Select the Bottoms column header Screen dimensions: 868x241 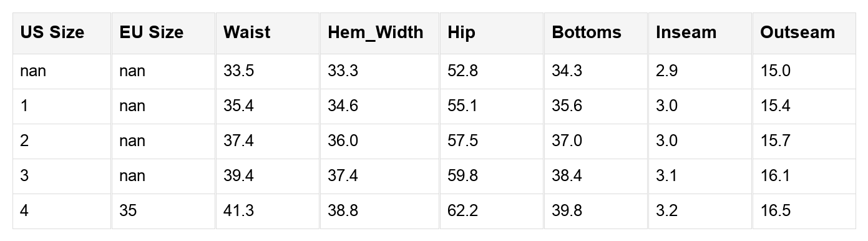pyautogui.click(x=596, y=33)
